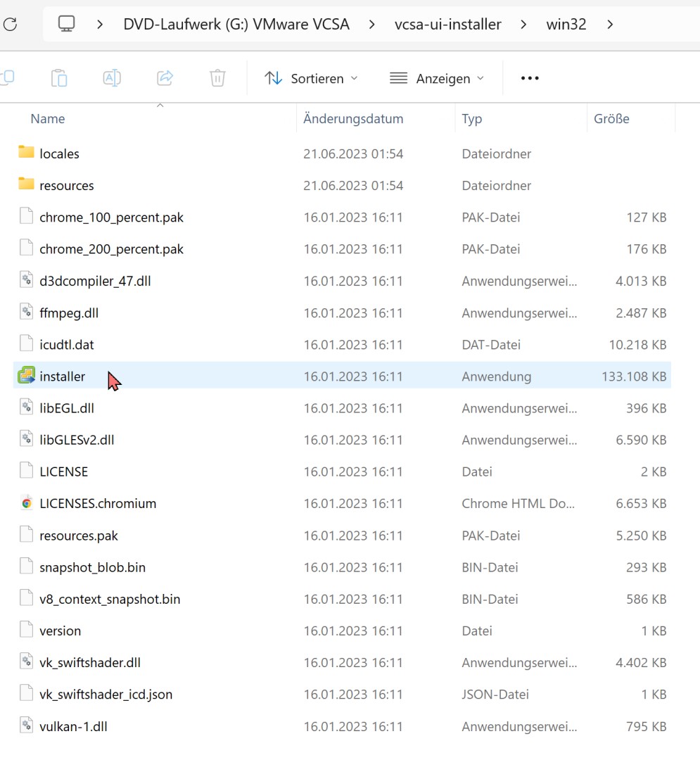Open the three-dot More options menu
The width and height of the screenshot is (700, 760).
point(530,78)
